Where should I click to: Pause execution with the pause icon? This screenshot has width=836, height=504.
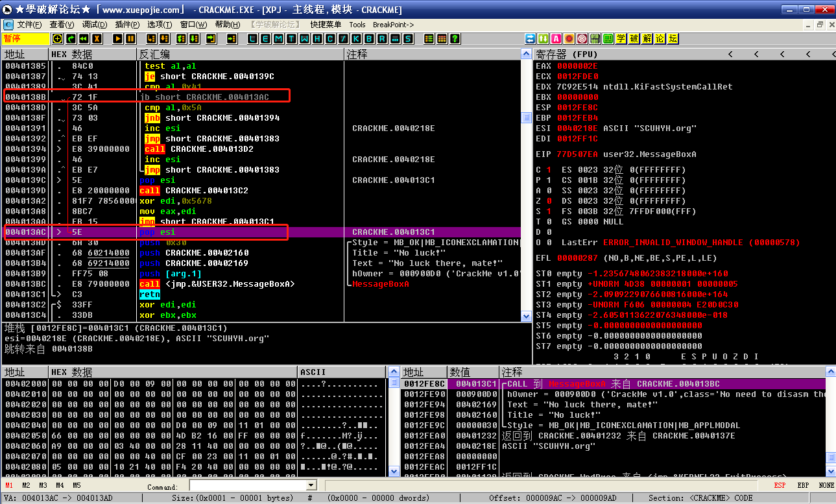[130, 39]
